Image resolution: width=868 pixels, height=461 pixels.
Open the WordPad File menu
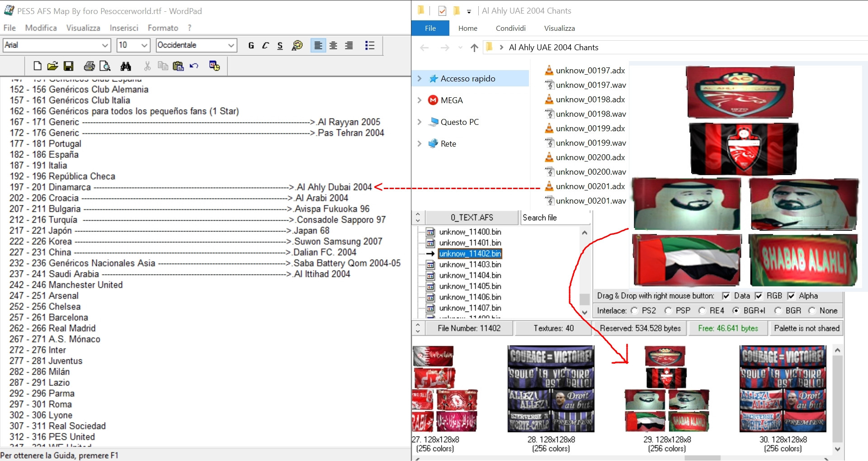pos(9,28)
